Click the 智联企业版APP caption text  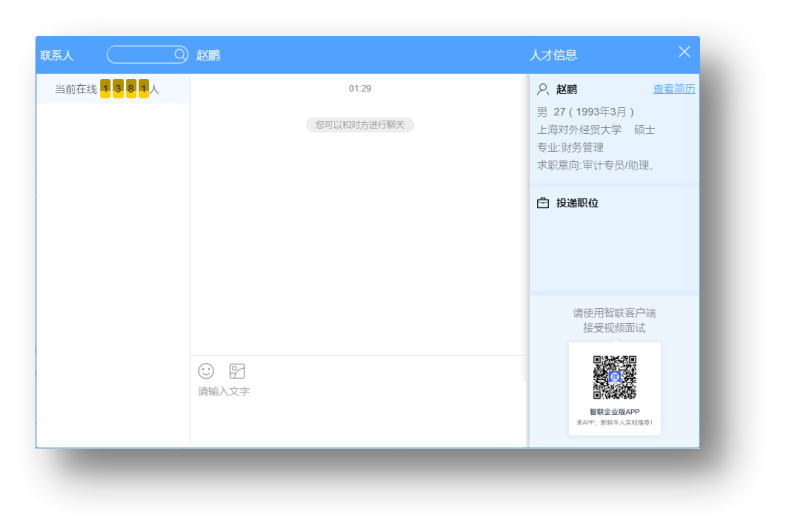tap(614, 412)
